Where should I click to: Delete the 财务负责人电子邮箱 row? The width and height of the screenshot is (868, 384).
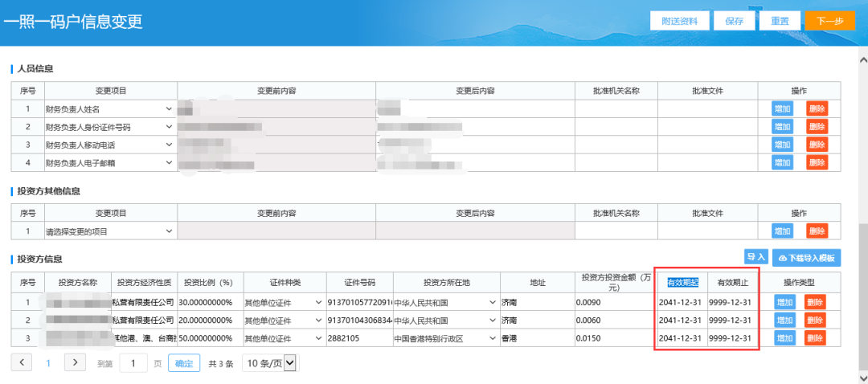(x=817, y=162)
